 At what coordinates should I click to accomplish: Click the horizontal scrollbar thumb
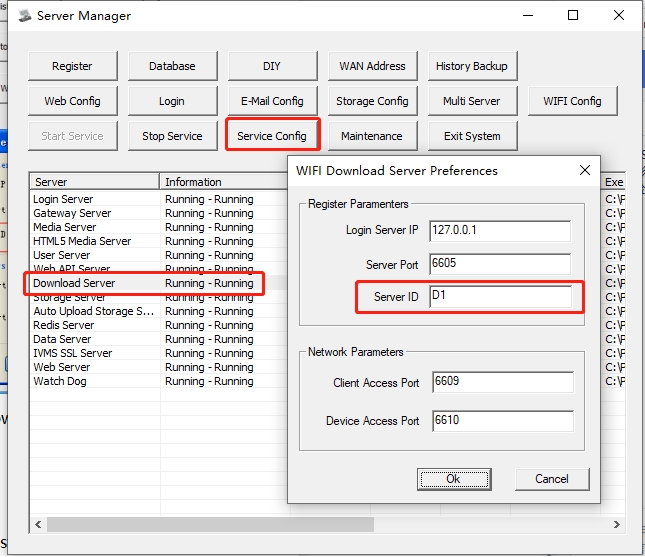pyautogui.click(x=210, y=525)
